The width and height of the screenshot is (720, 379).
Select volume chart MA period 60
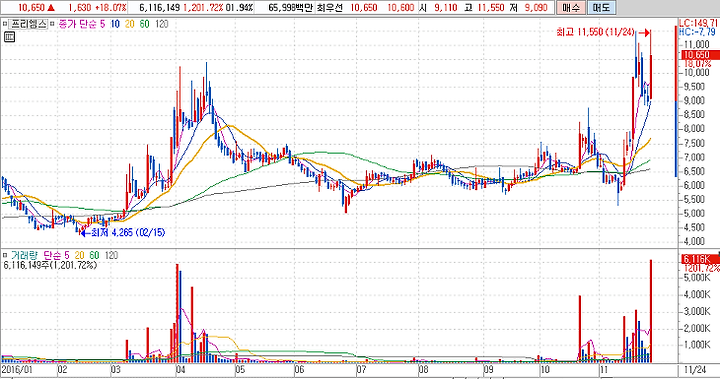(x=94, y=255)
